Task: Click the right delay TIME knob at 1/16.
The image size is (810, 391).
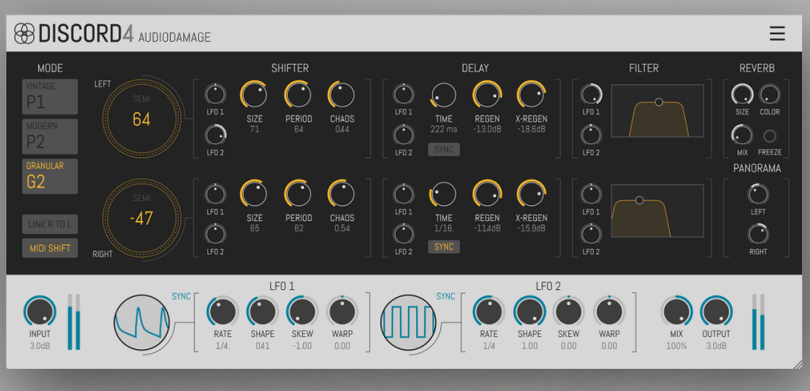Action: click(x=444, y=194)
